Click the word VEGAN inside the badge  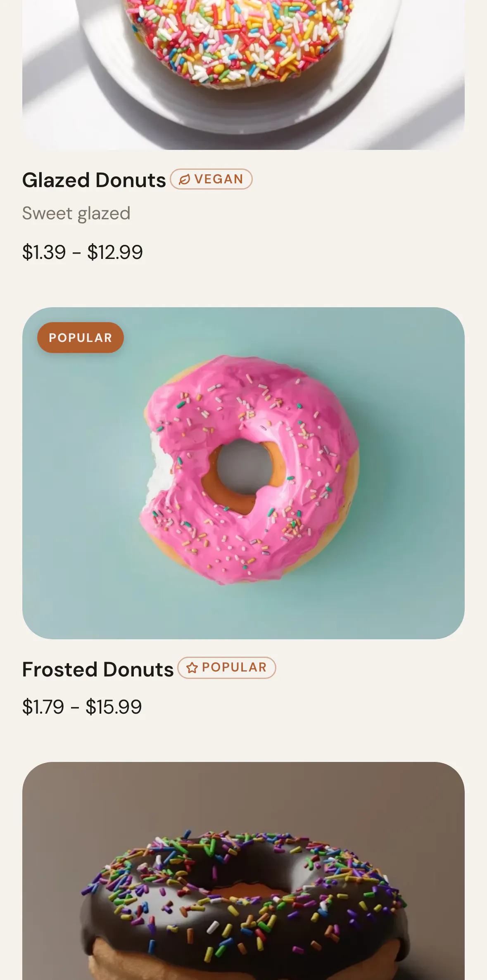click(x=219, y=179)
